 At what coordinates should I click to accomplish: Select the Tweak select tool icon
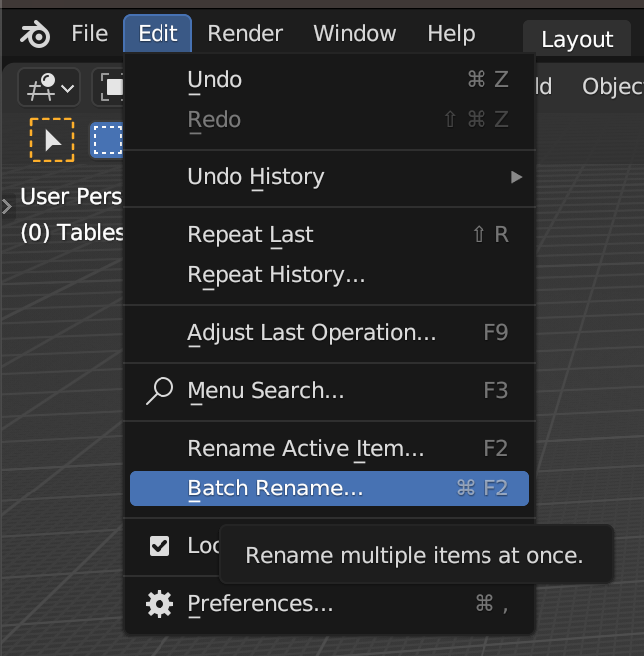(x=52, y=141)
